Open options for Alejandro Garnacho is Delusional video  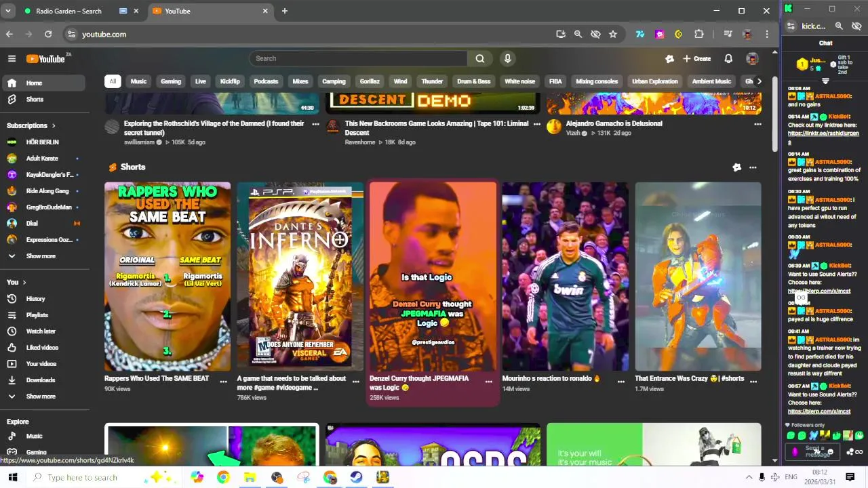pyautogui.click(x=757, y=124)
